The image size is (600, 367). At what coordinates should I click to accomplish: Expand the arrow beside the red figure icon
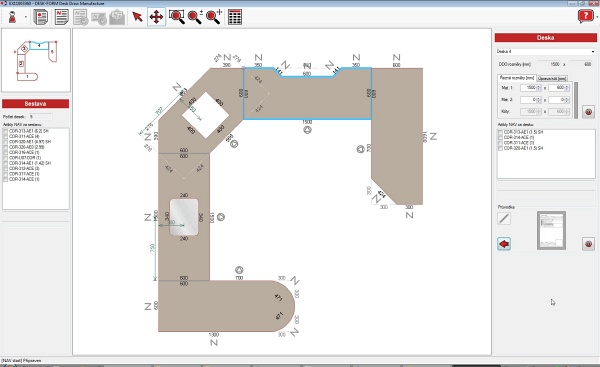[26, 17]
